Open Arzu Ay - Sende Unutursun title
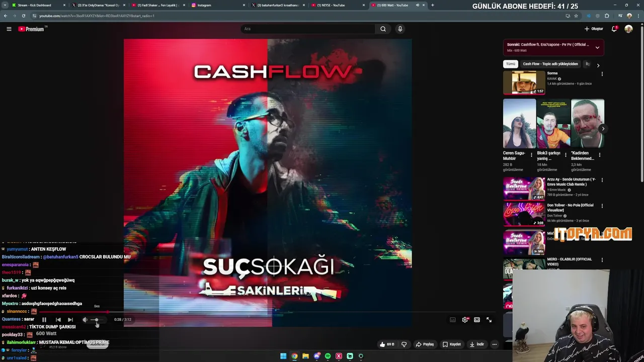The width and height of the screenshot is (644, 362). pos(571,182)
